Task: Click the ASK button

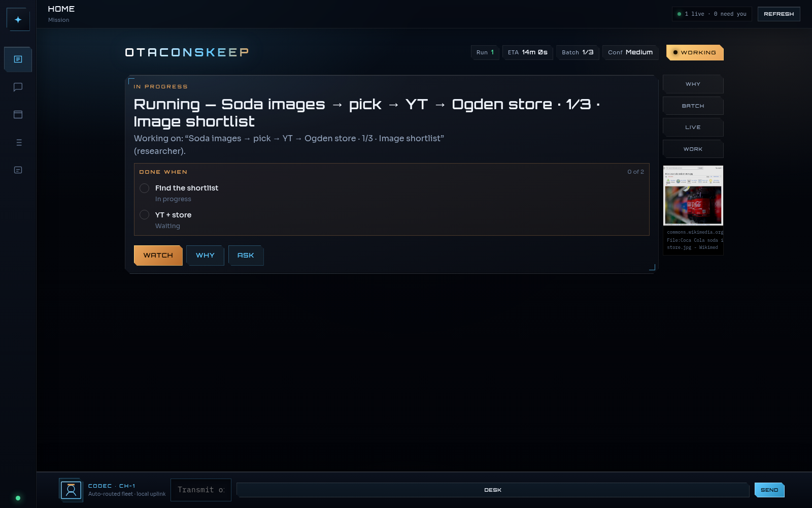Action: coord(246,256)
